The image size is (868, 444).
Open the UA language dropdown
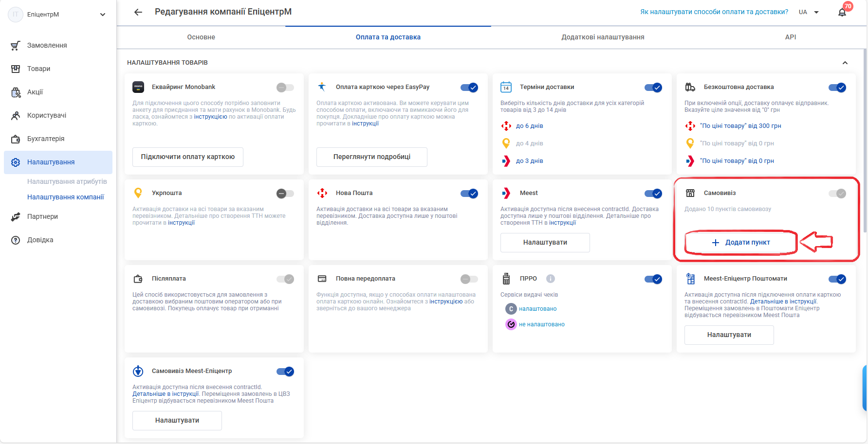pos(809,12)
